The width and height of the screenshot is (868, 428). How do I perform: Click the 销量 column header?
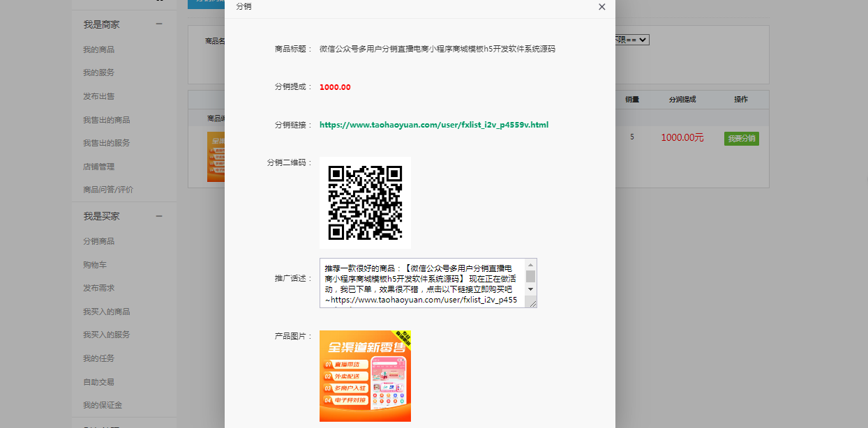632,100
